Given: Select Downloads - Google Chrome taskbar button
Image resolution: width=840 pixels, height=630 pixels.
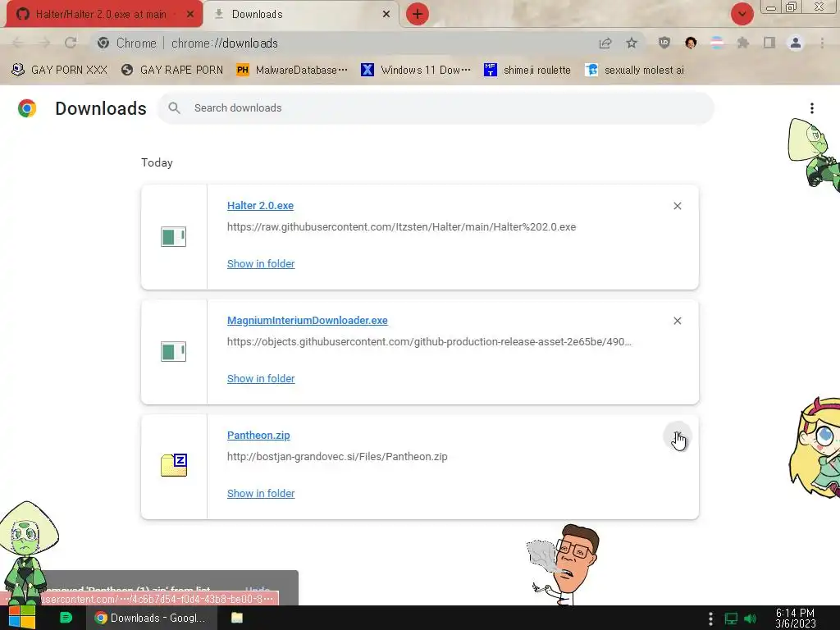Looking at the screenshot, I should pyautogui.click(x=151, y=618).
